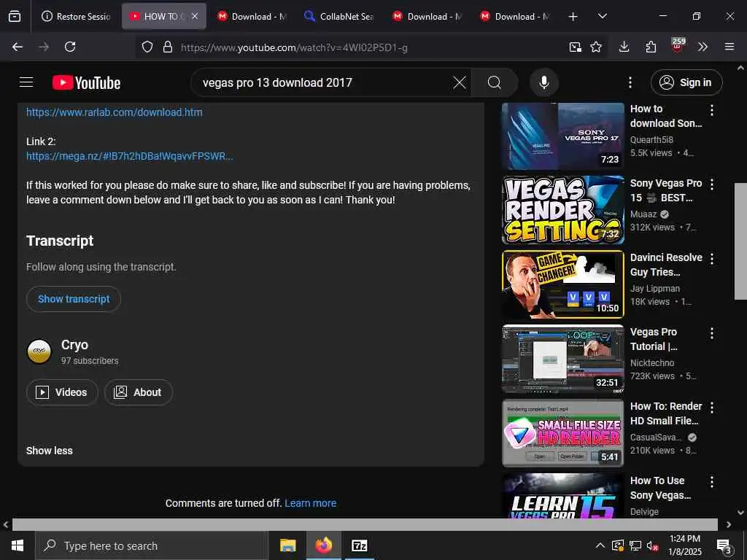This screenshot has width=747, height=560.
Task: Open options for Sony Vegas Pro 15 BEST video
Action: [x=712, y=184]
